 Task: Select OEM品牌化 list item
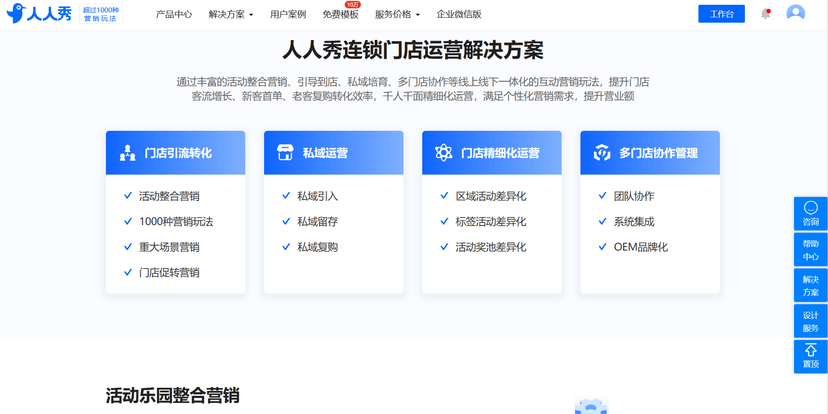pos(641,247)
